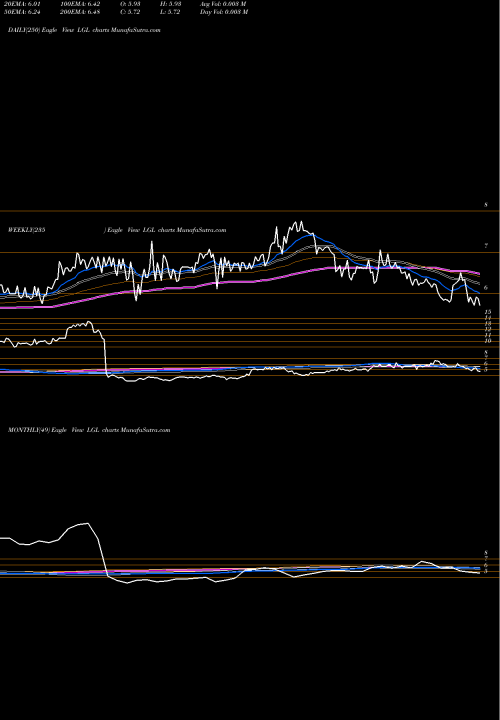Click the 100EMA value label
500x720 pixels.
coord(80,4)
